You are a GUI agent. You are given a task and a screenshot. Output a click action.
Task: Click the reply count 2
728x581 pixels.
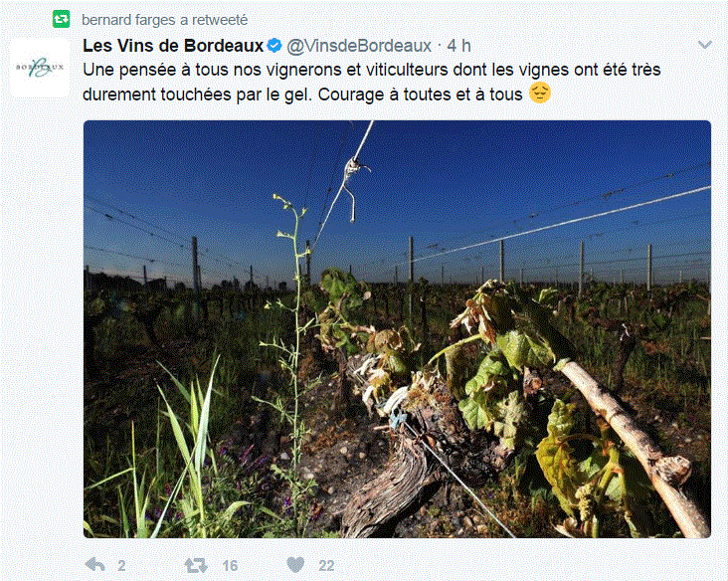(121, 565)
